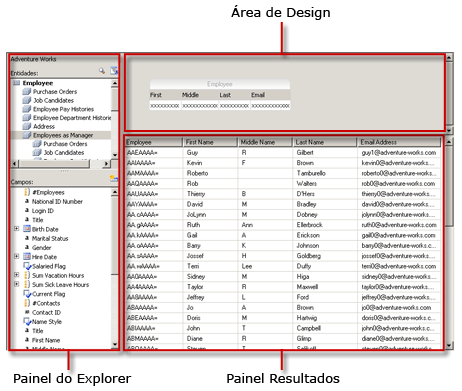Click the entities horizontal scroll right arrow
462x391 pixels.
pos(107,164)
